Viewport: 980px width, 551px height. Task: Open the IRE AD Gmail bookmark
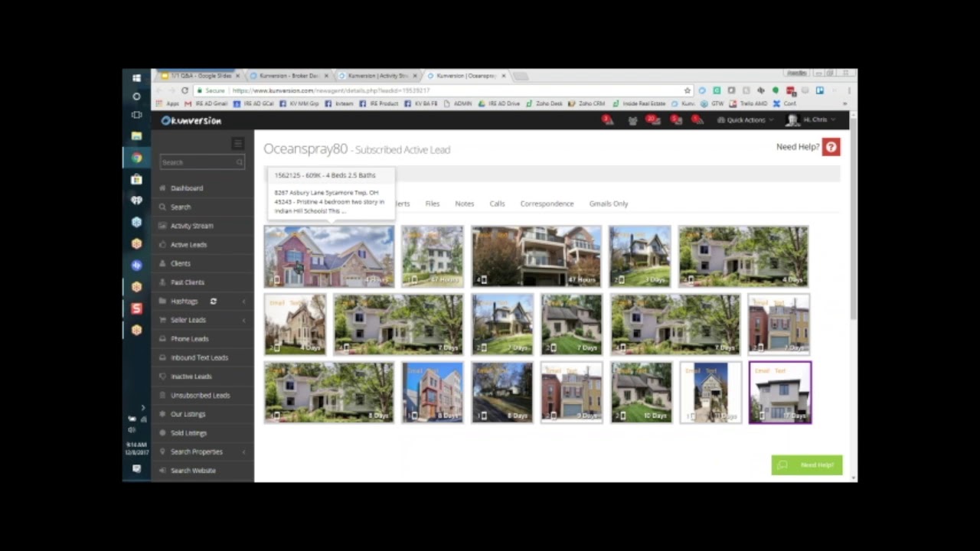[x=207, y=103]
